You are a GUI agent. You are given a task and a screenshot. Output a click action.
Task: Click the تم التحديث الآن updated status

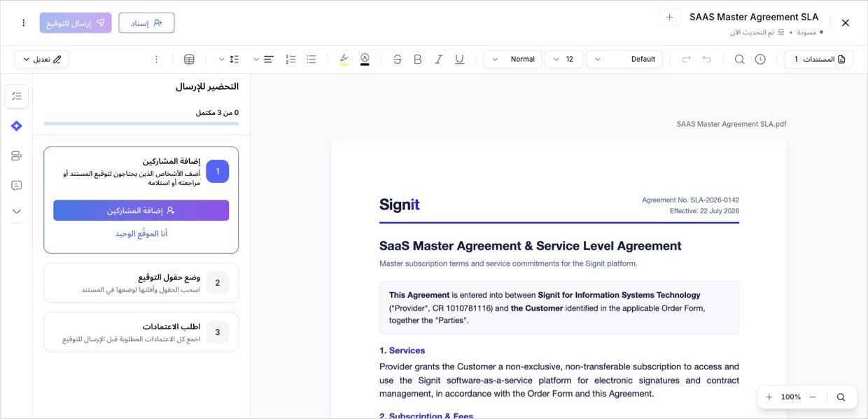pyautogui.click(x=752, y=32)
